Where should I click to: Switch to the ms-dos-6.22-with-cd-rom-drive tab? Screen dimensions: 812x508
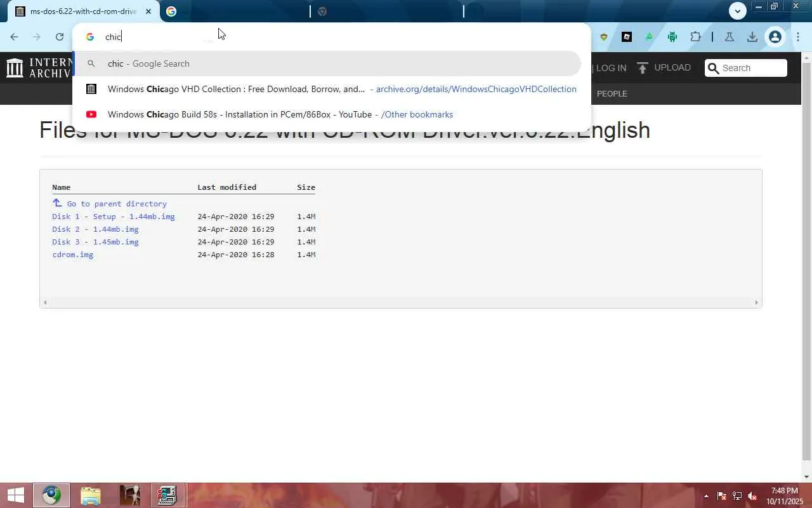click(82, 11)
